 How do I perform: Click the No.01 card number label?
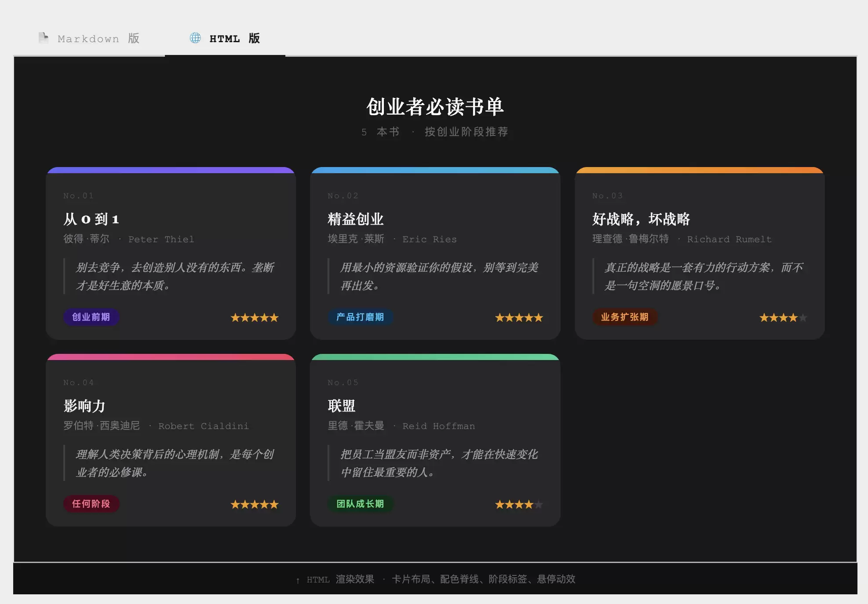click(78, 196)
